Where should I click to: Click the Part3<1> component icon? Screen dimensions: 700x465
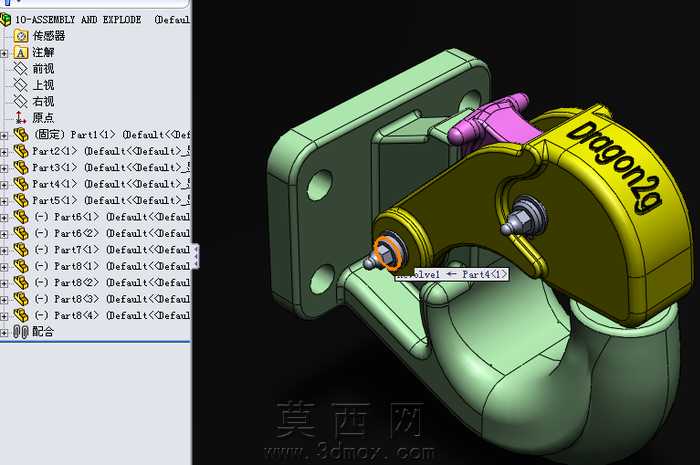tap(21, 167)
